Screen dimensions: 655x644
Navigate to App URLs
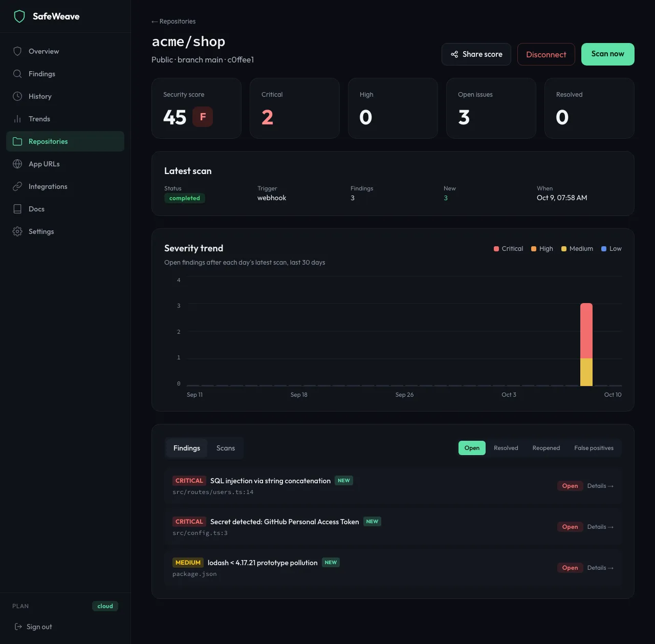tap(65, 164)
